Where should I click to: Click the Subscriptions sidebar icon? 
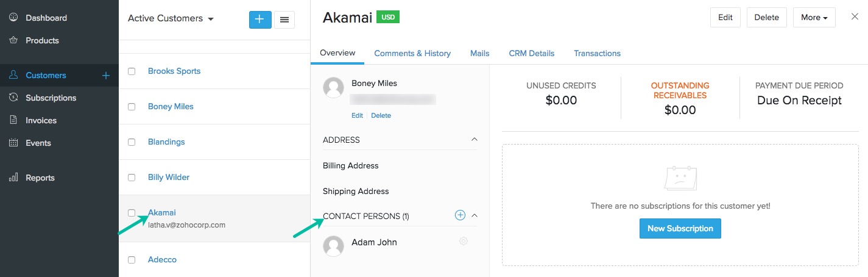13,98
